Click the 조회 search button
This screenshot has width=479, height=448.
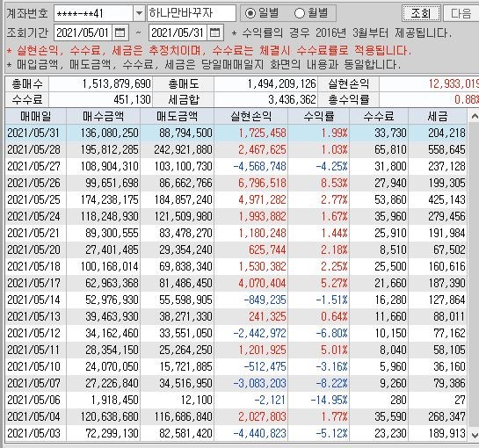coord(421,13)
